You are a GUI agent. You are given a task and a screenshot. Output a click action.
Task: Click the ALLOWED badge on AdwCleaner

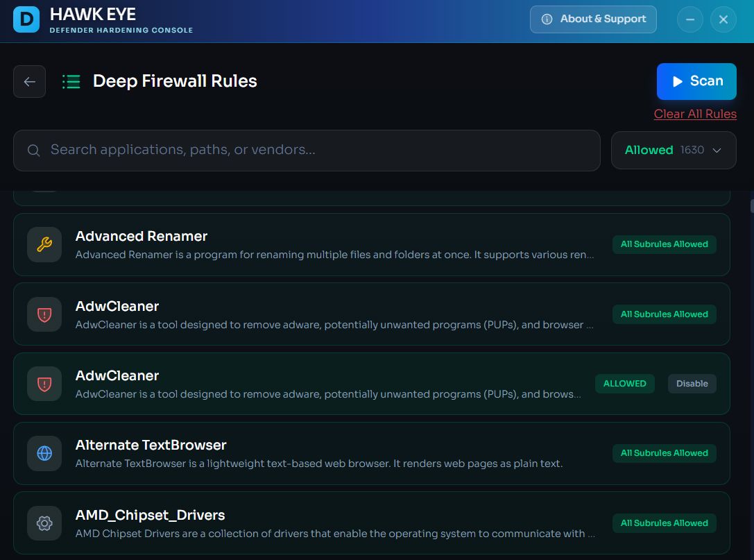point(625,384)
